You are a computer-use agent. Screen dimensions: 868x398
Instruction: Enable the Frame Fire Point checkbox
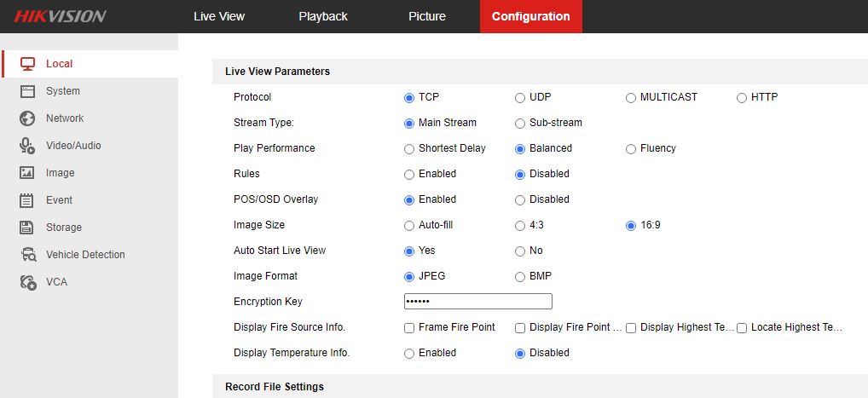pyautogui.click(x=409, y=327)
